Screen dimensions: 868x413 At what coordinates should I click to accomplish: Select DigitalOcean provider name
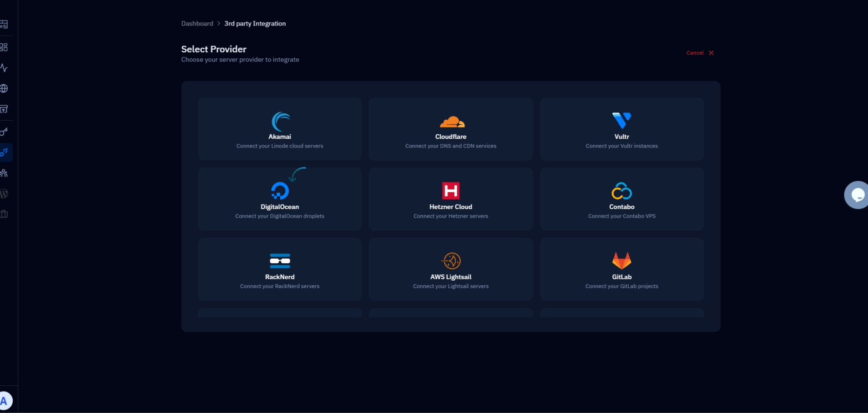pos(280,207)
